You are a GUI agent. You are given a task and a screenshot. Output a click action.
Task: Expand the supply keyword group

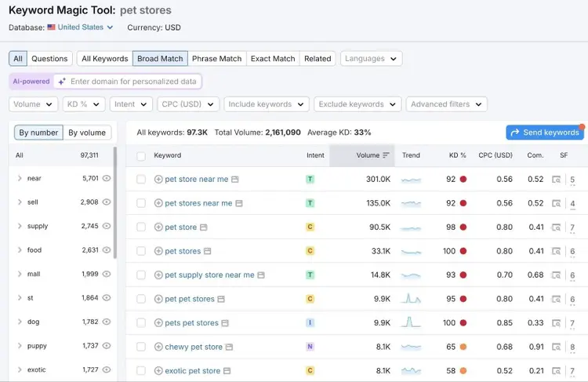(x=20, y=226)
